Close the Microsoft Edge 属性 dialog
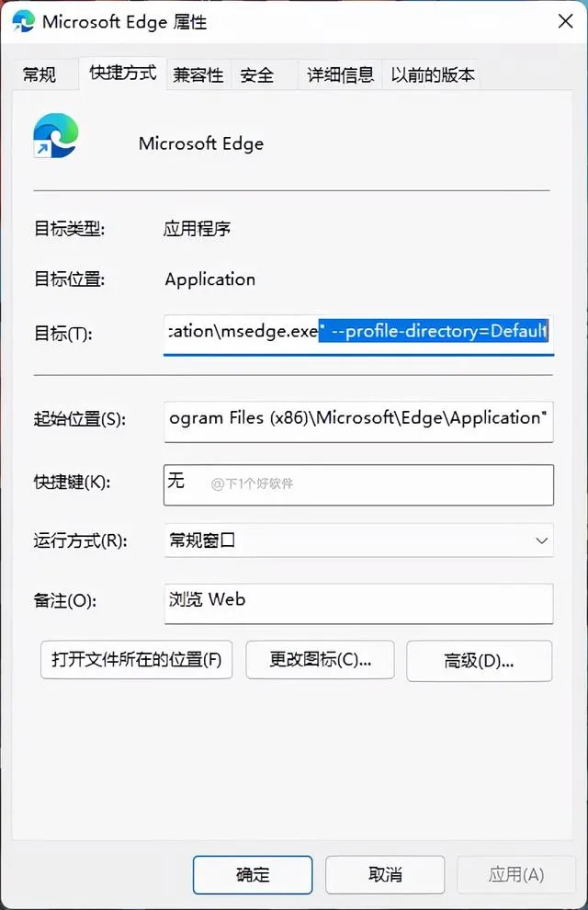588x910 pixels. (x=565, y=21)
